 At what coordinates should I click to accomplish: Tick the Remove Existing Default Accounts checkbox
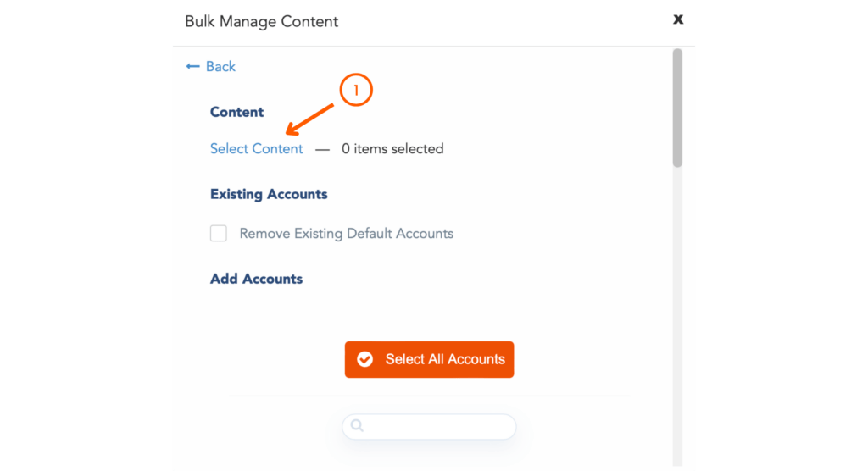point(218,233)
